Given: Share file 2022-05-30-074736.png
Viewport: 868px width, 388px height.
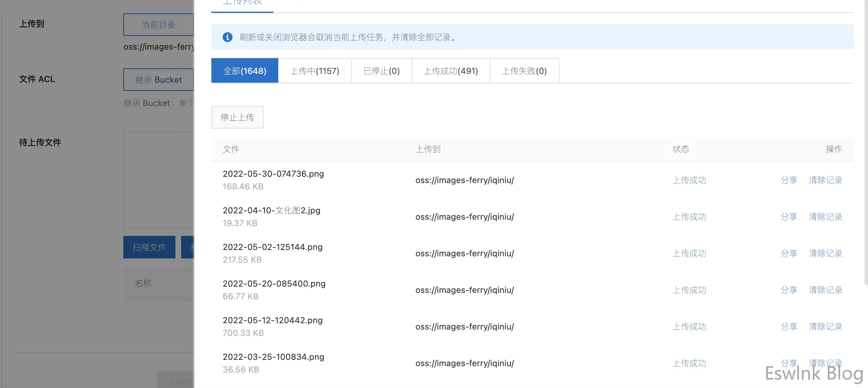Looking at the screenshot, I should 789,180.
